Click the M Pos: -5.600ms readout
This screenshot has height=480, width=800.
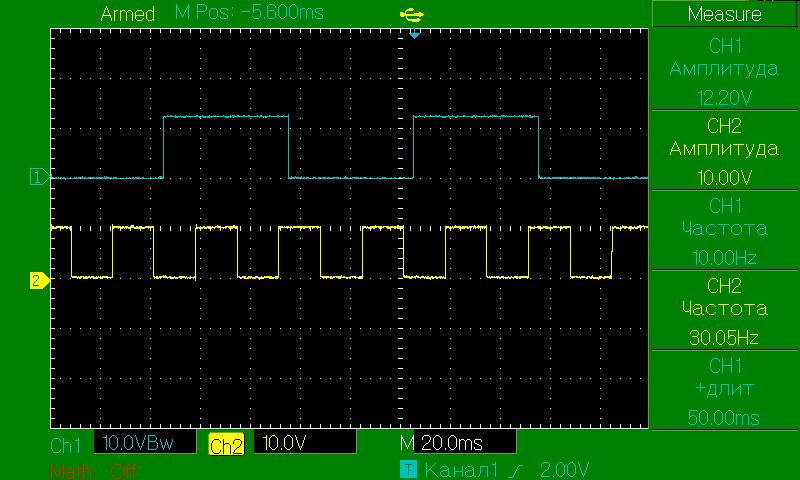(249, 12)
